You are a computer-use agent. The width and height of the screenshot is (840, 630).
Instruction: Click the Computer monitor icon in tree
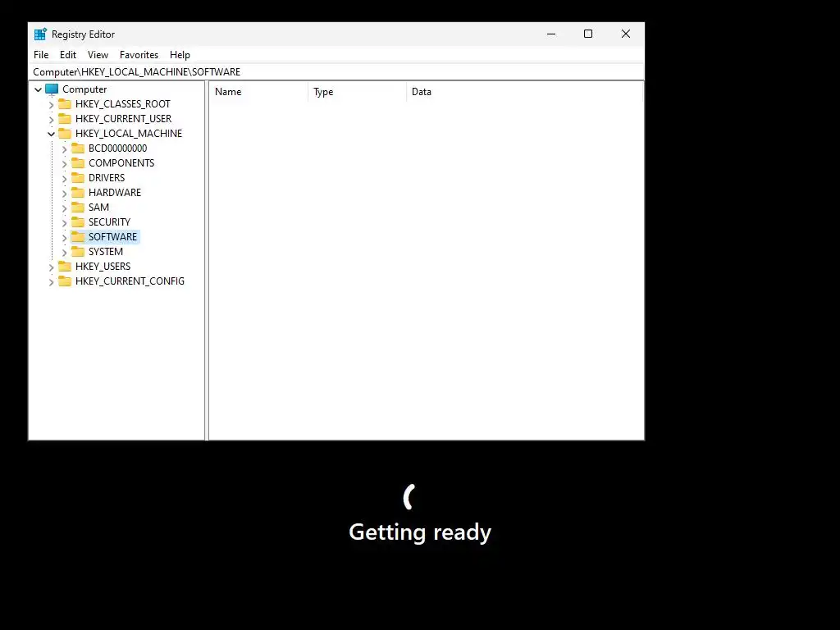point(52,89)
